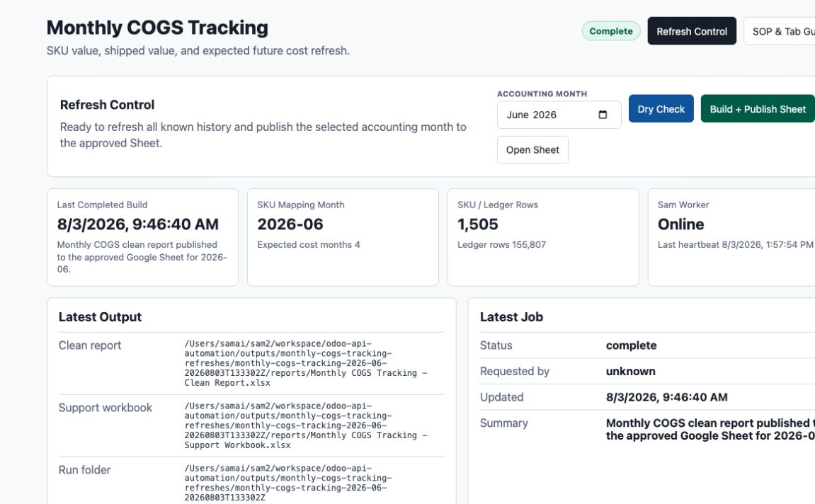Image resolution: width=815 pixels, height=504 pixels.
Task: Click the SKU value subtitle under the title
Action: tap(198, 51)
